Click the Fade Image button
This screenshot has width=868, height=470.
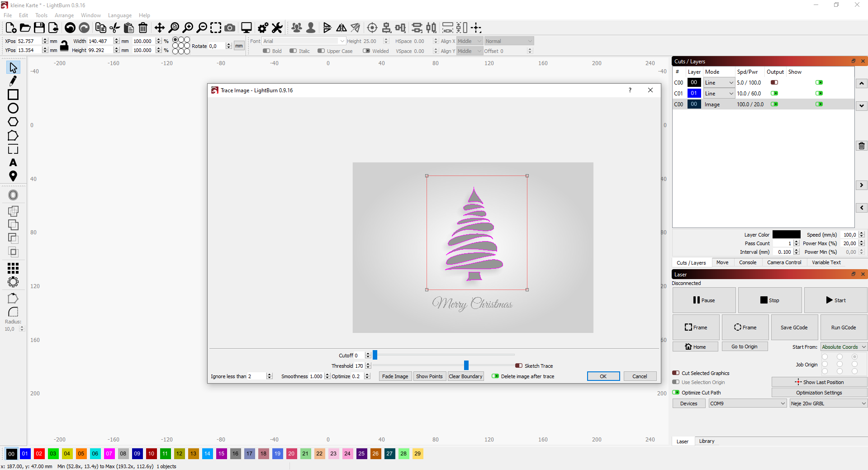[394, 376]
